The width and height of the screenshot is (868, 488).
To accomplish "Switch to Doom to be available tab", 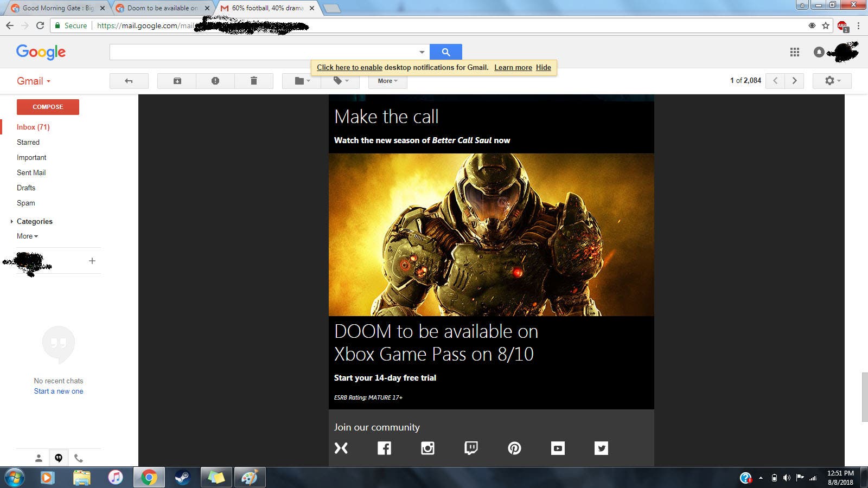I will [x=162, y=8].
